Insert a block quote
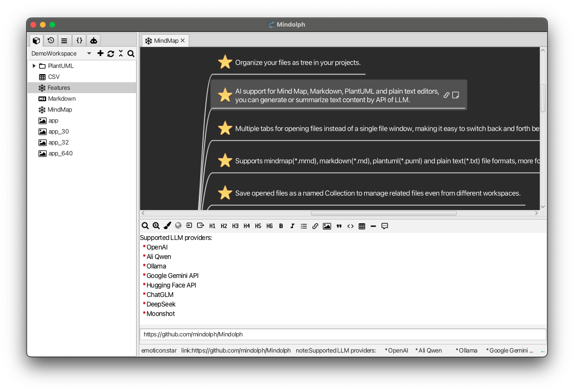Screen dimensions: 574x392 pyautogui.click(x=339, y=226)
